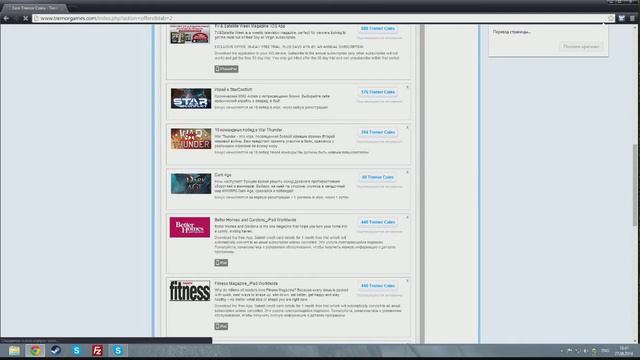Open the TV & Satellite Week thumbnail
The height and width of the screenshot is (360, 640).
point(190,34)
